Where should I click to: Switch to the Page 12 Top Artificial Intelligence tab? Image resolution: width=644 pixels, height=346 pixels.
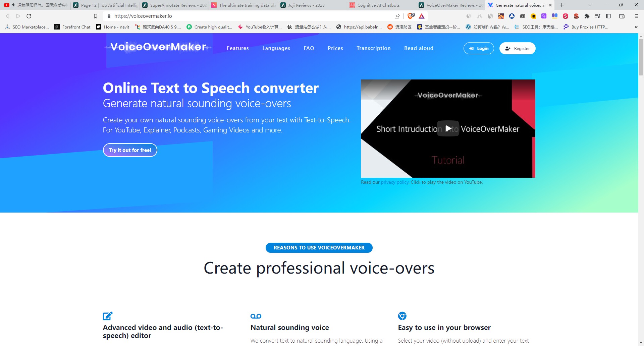point(105,5)
